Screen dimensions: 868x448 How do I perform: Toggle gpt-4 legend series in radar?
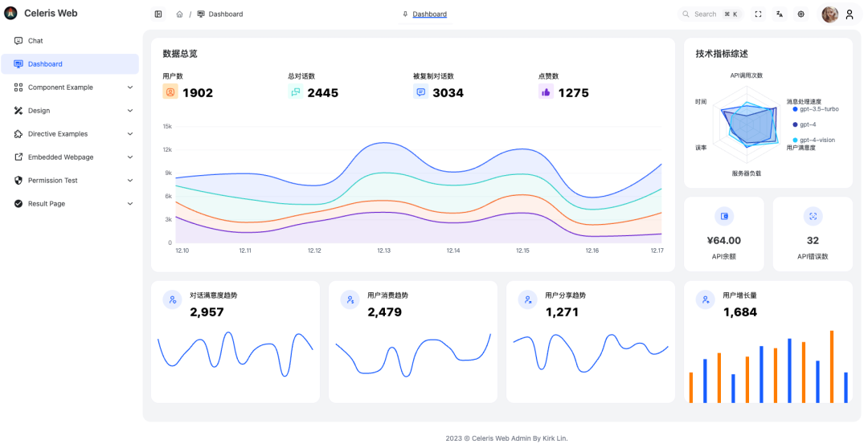805,125
